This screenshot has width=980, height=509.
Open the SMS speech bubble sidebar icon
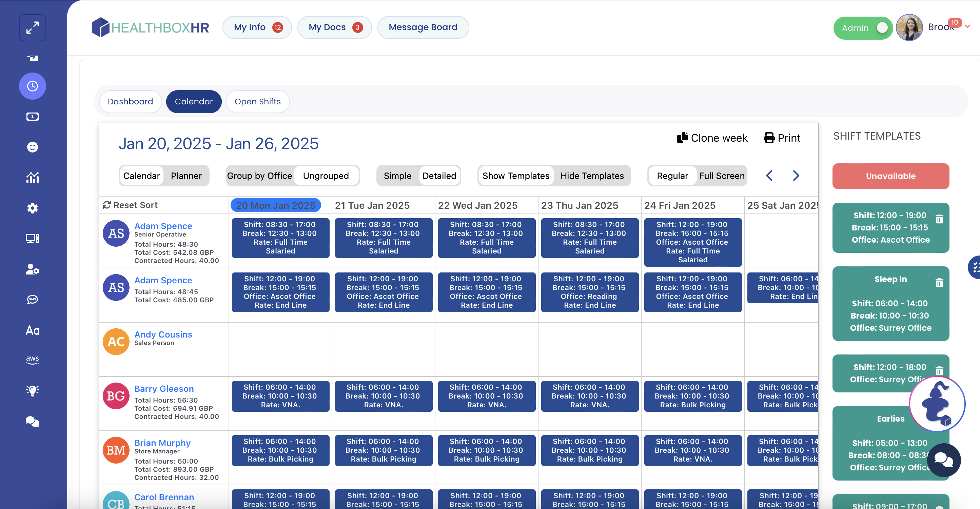[x=32, y=300]
